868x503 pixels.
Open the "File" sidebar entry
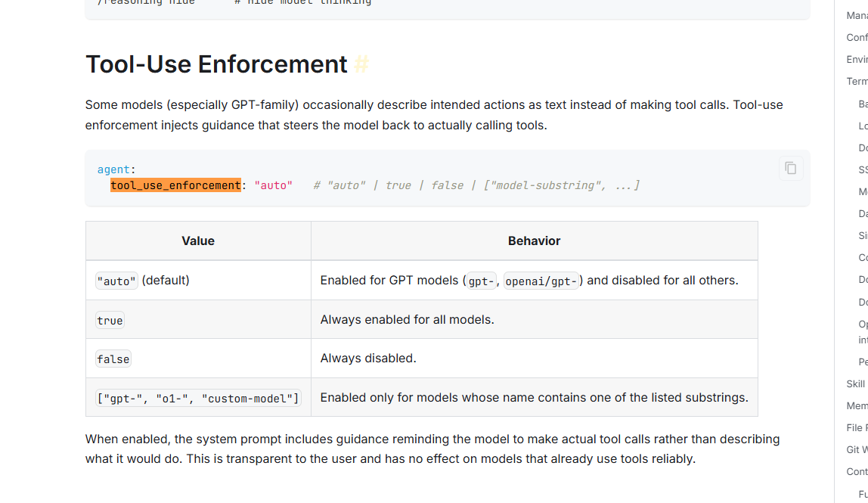click(x=857, y=428)
